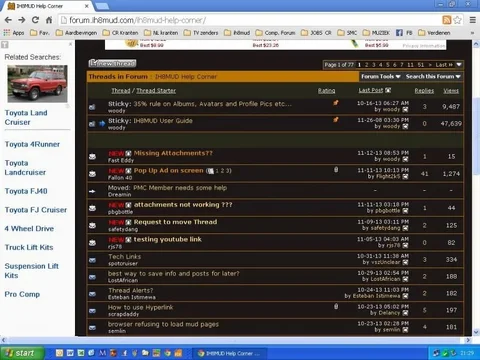
Task: Open the sticky thread about the 35% rule on Albums
Action: click(x=213, y=104)
